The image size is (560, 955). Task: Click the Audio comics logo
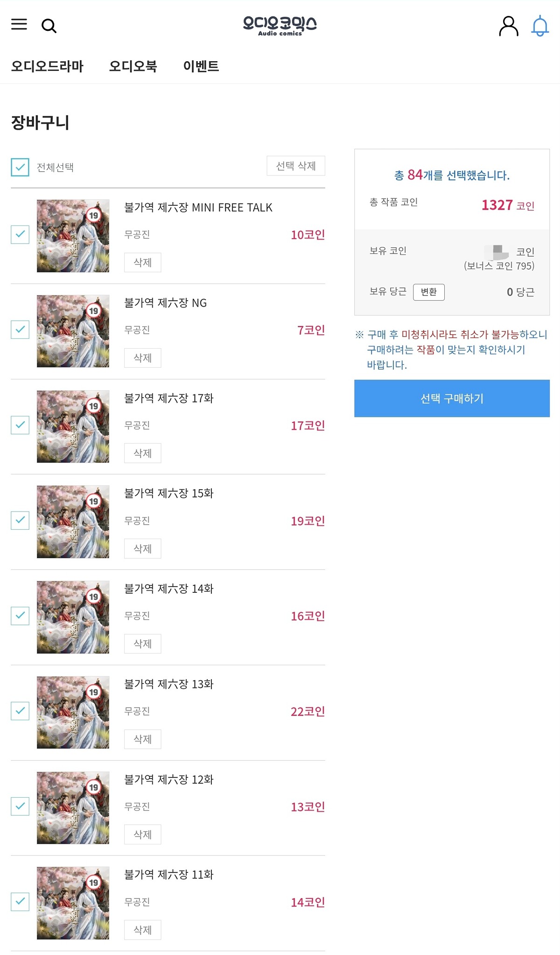pyautogui.click(x=280, y=26)
